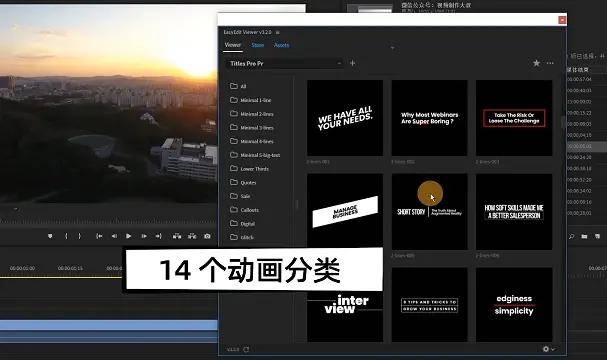Open the gear settings at viewer bottom
Viewport: 607px width, 360px height.
[x=546, y=349]
